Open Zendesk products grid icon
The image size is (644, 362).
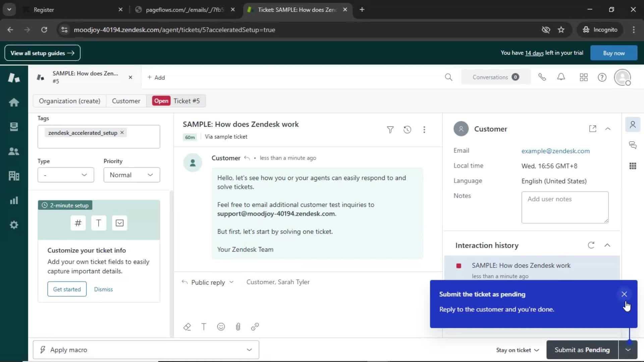pos(584,77)
